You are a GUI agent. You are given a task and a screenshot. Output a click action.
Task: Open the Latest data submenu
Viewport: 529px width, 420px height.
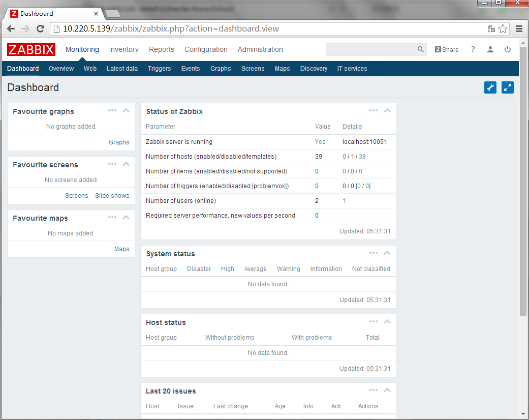(x=122, y=69)
